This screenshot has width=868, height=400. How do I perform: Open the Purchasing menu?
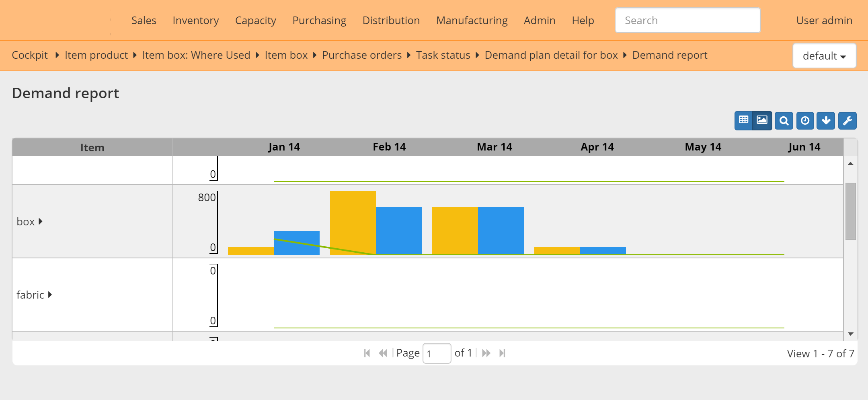(x=319, y=20)
